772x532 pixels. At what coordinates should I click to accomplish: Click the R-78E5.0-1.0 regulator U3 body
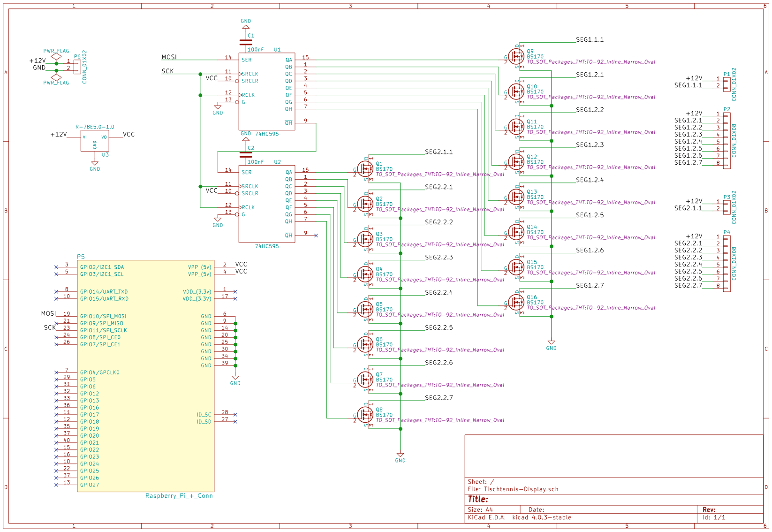94,141
